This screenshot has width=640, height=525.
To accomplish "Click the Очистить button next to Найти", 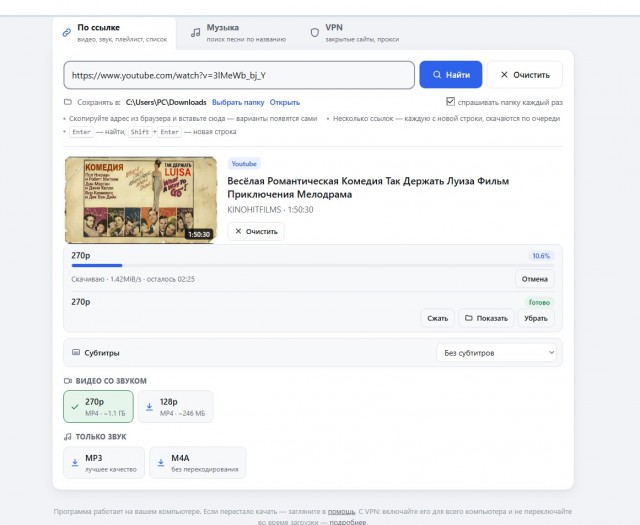I will (524, 75).
